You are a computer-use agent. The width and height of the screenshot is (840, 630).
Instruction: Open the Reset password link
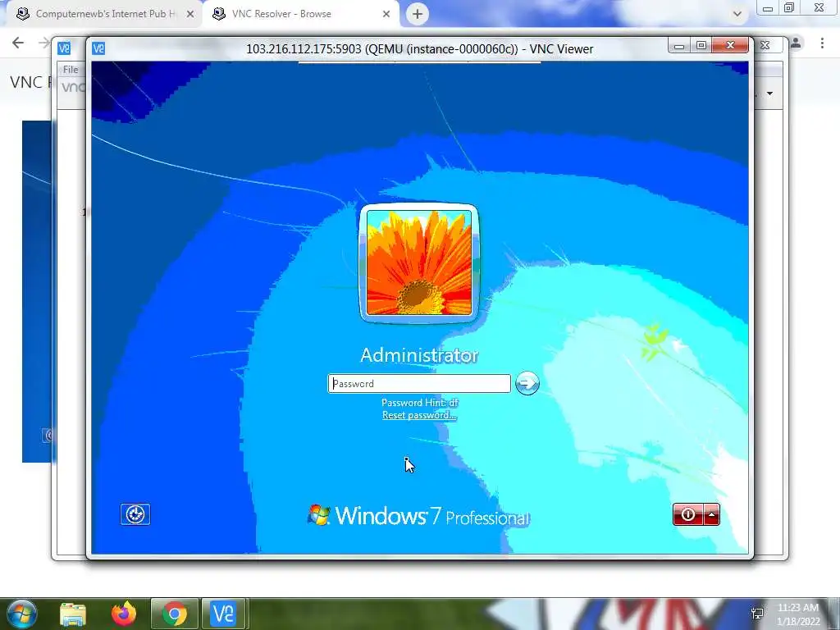point(419,415)
